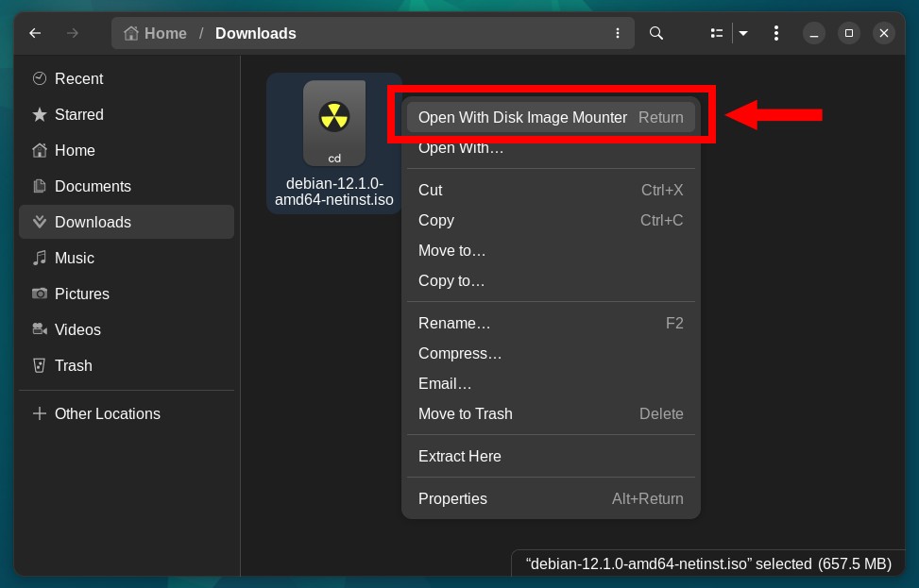The height and width of the screenshot is (588, 919).
Task: Choose Open With… from context menu
Action: point(551,147)
